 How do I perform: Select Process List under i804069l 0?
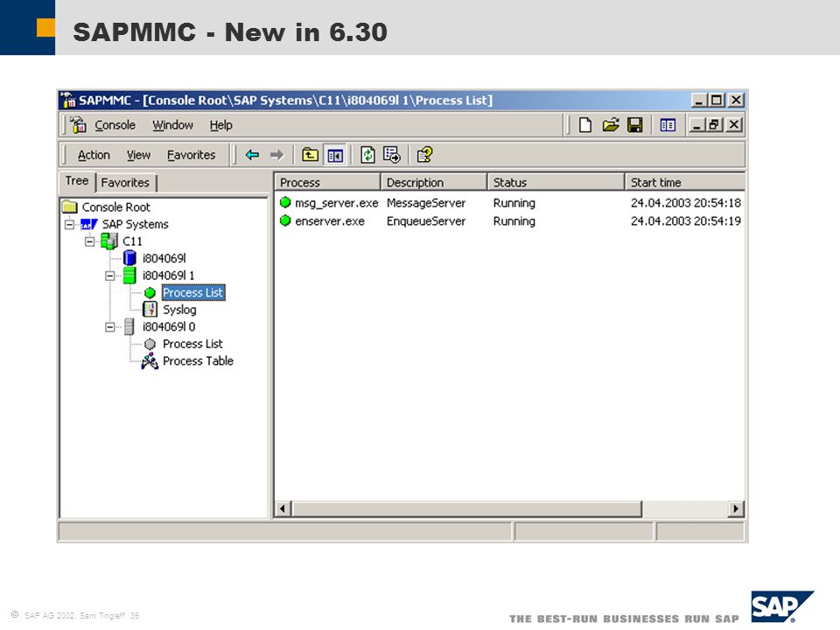(x=192, y=344)
